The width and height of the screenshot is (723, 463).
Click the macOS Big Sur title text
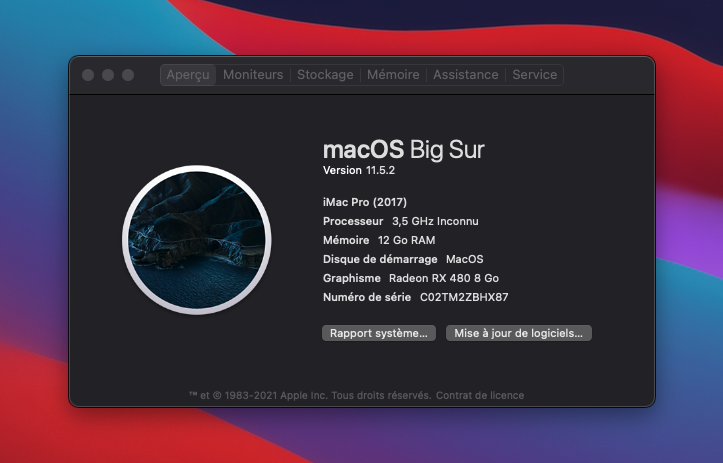[x=403, y=149]
